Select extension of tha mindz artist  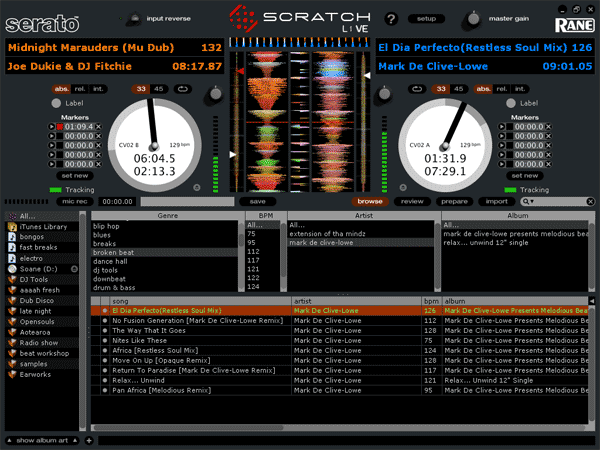361,234
